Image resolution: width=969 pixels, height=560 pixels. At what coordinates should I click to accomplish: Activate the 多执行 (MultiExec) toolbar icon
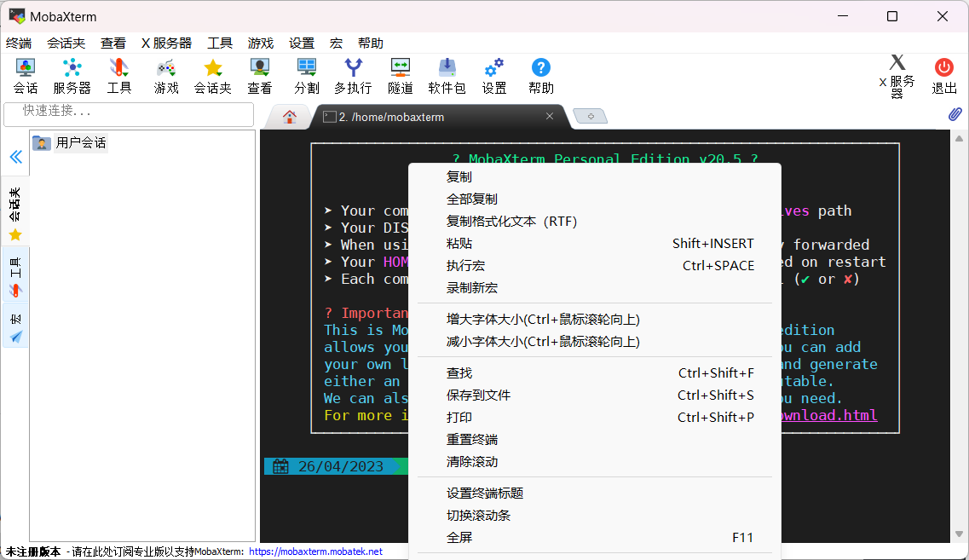[353, 76]
